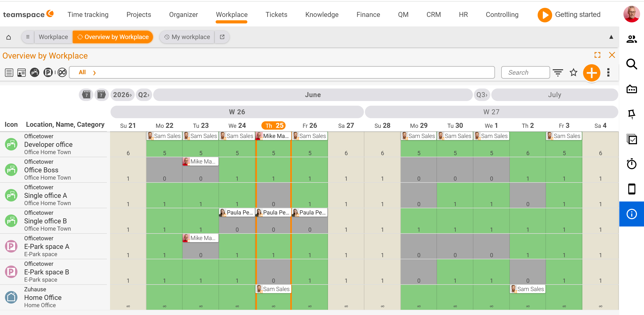
Task: Open My workplace in a new window
Action: tap(222, 37)
